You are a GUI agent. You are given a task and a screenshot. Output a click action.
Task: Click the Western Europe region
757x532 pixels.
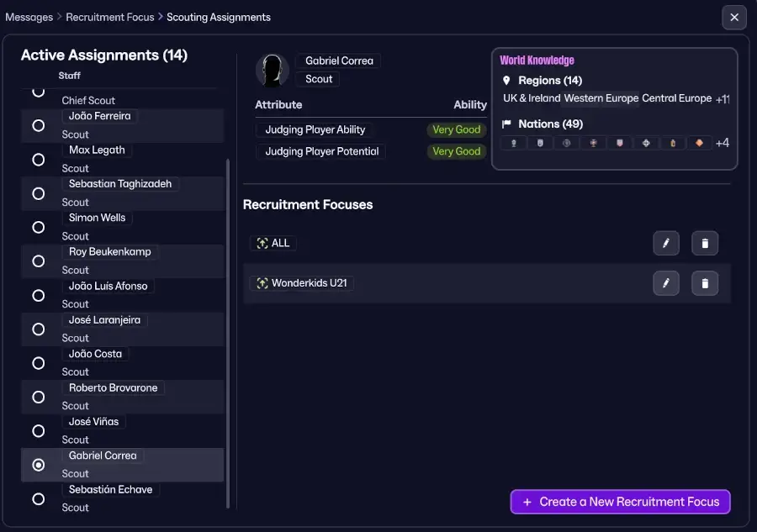pyautogui.click(x=601, y=98)
